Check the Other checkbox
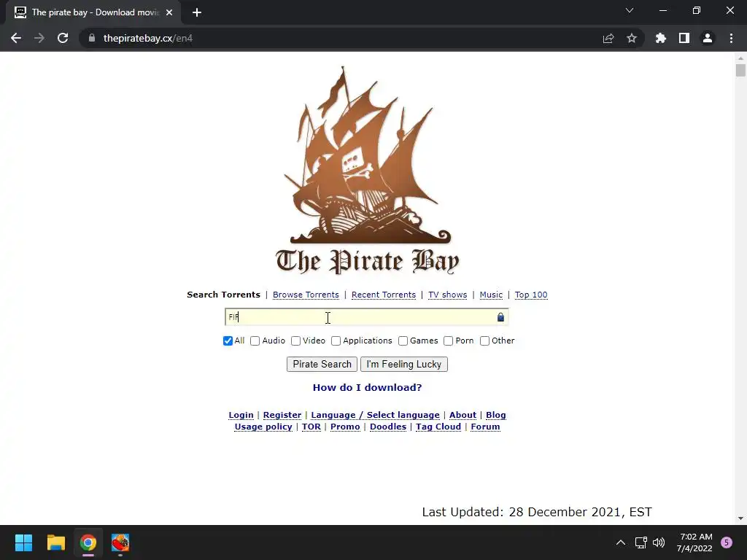The height and width of the screenshot is (560, 747). point(484,341)
